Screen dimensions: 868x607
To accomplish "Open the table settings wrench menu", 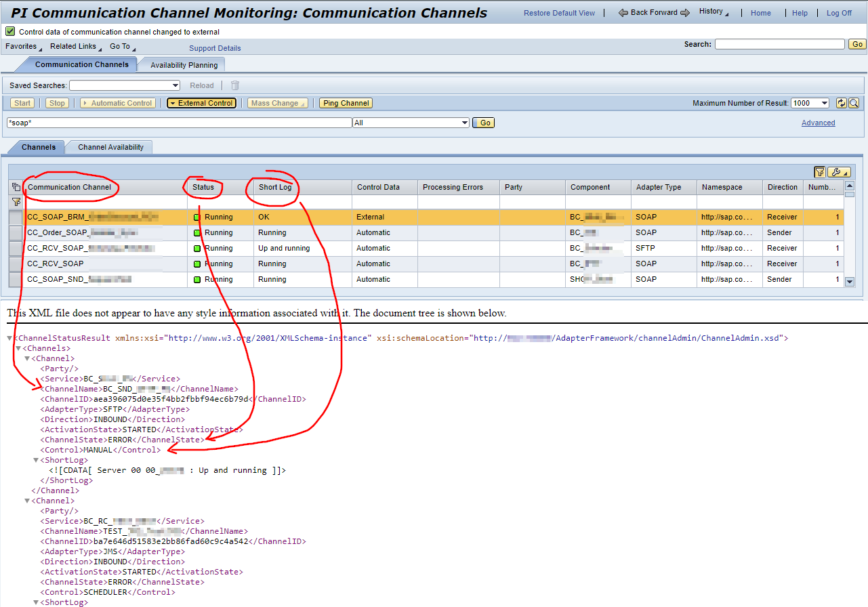I will (x=839, y=172).
